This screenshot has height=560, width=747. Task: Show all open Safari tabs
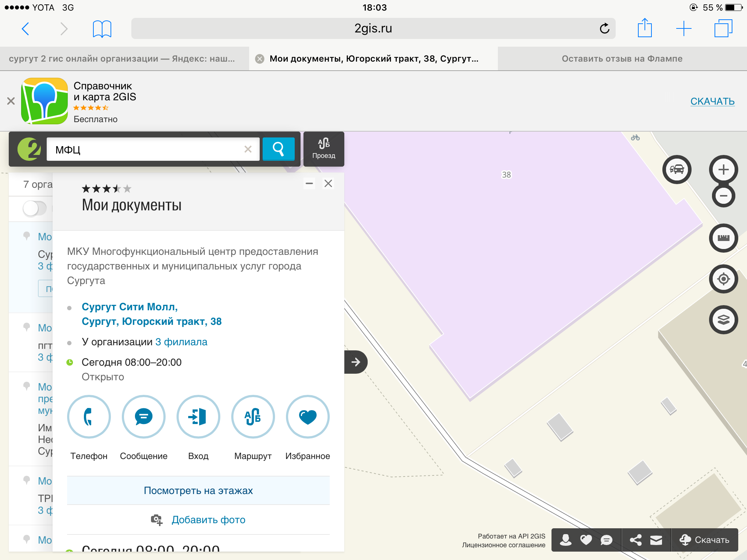click(x=723, y=28)
